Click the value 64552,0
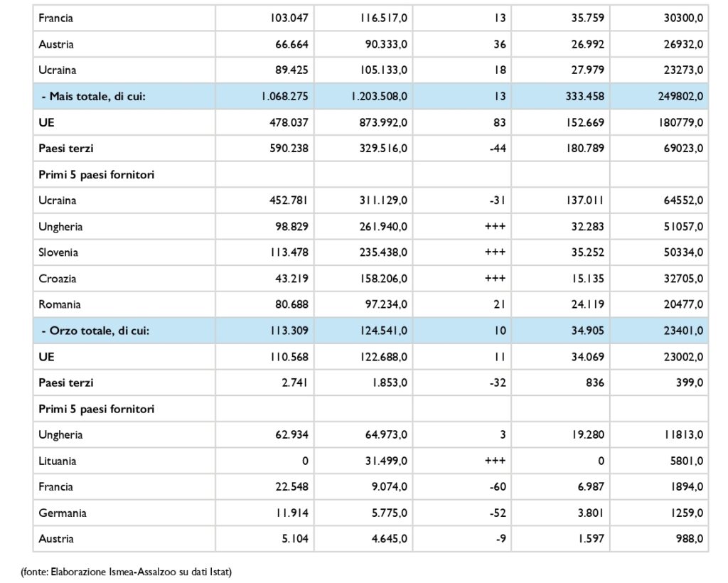 pyautogui.click(x=683, y=200)
